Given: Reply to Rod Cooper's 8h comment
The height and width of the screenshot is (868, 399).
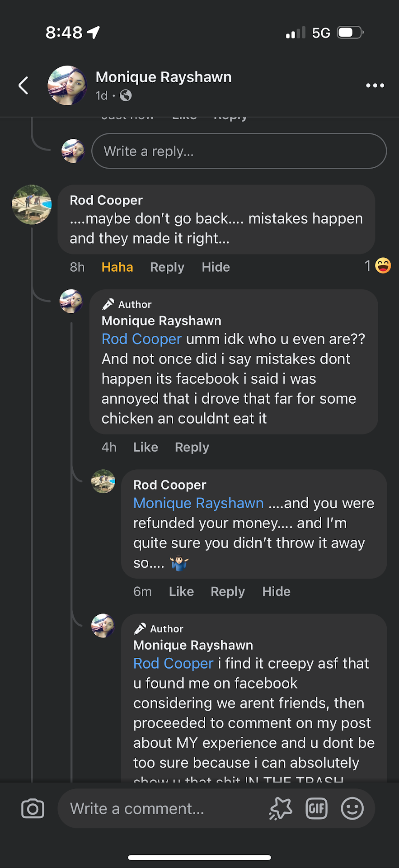Looking at the screenshot, I should (167, 267).
